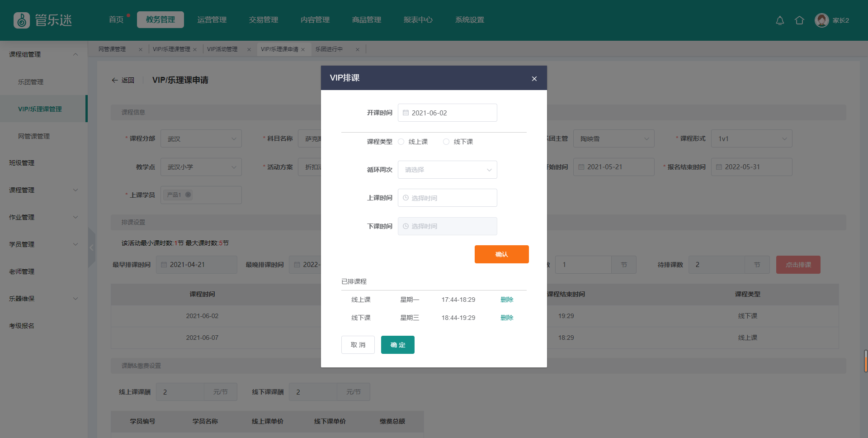Close the VIP排课 dialog with X
The image size is (868, 438).
pyautogui.click(x=534, y=79)
